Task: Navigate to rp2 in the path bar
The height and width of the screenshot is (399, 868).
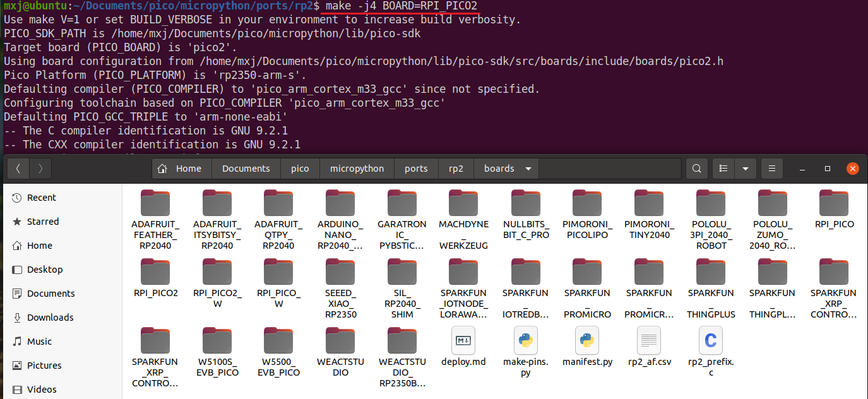Action: [x=456, y=169]
